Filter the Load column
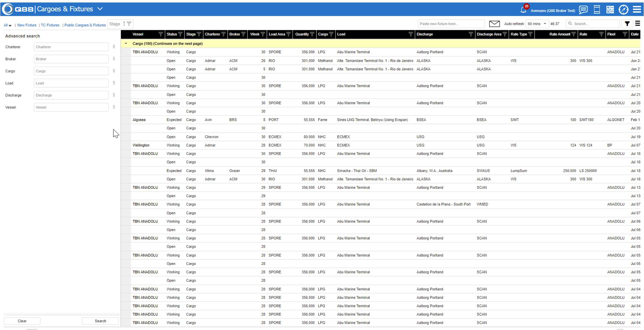This screenshot has width=644, height=330. pyautogui.click(x=411, y=34)
